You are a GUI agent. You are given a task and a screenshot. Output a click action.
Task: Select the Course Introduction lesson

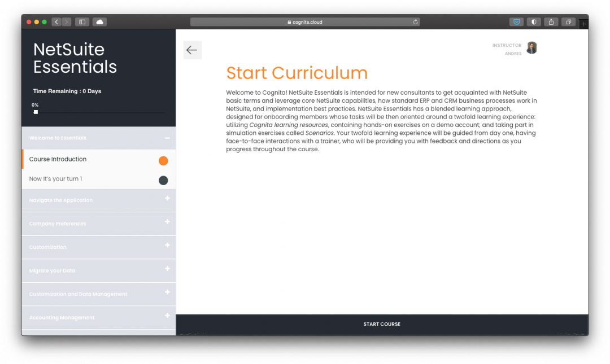click(x=99, y=159)
